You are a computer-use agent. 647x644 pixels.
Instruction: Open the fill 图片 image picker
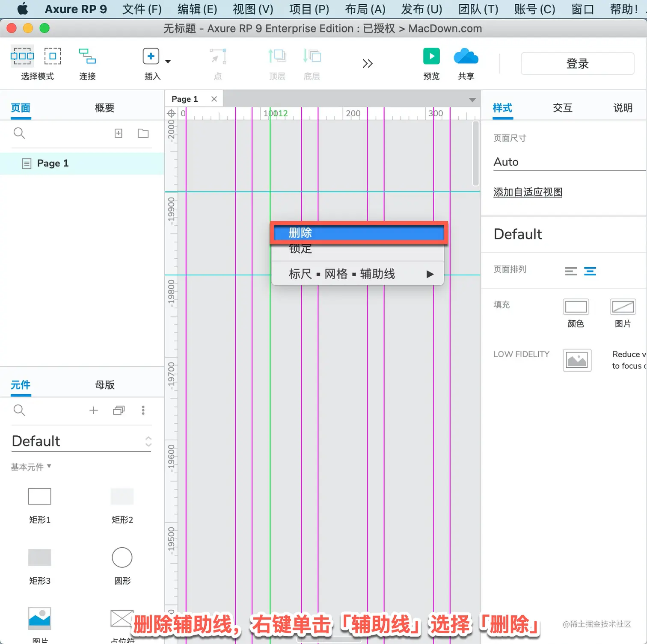[x=623, y=307]
